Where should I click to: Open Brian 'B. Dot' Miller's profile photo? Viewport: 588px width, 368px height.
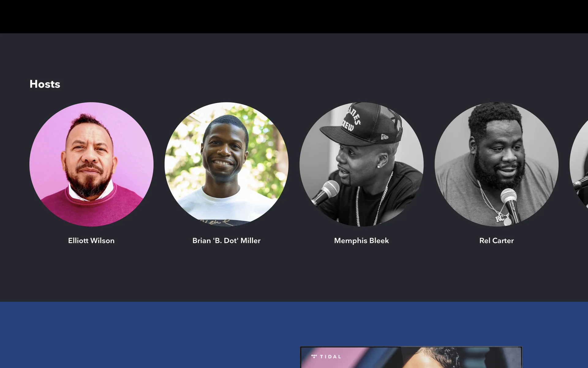[x=226, y=164]
